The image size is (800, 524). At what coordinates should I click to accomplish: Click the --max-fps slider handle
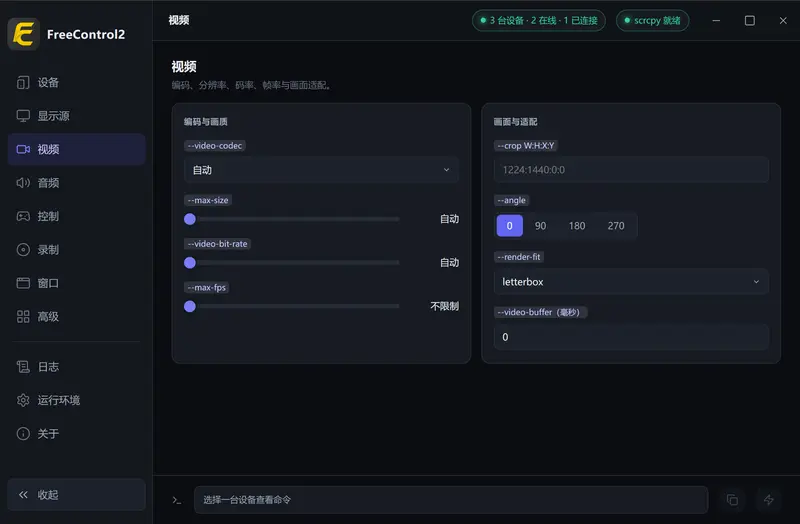[x=190, y=306]
